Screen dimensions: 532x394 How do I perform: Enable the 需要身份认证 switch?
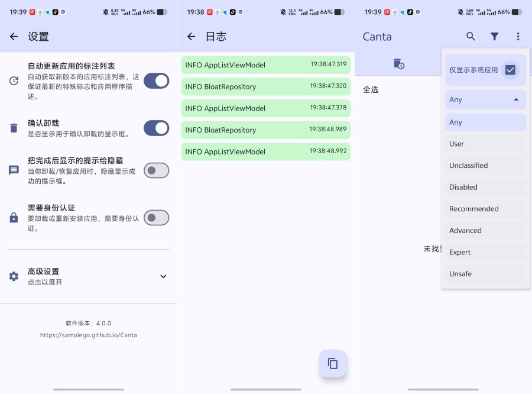tap(157, 218)
